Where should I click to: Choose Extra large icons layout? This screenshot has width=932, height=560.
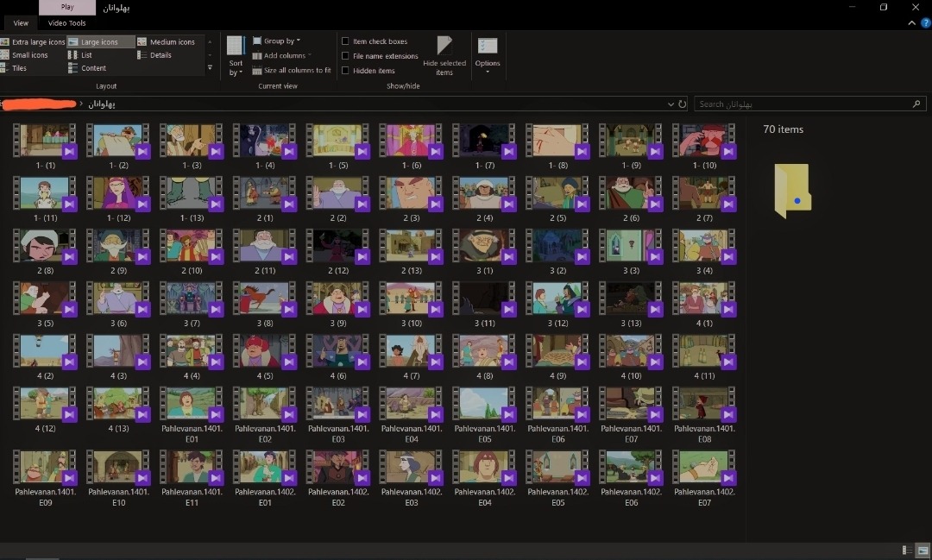[33, 42]
